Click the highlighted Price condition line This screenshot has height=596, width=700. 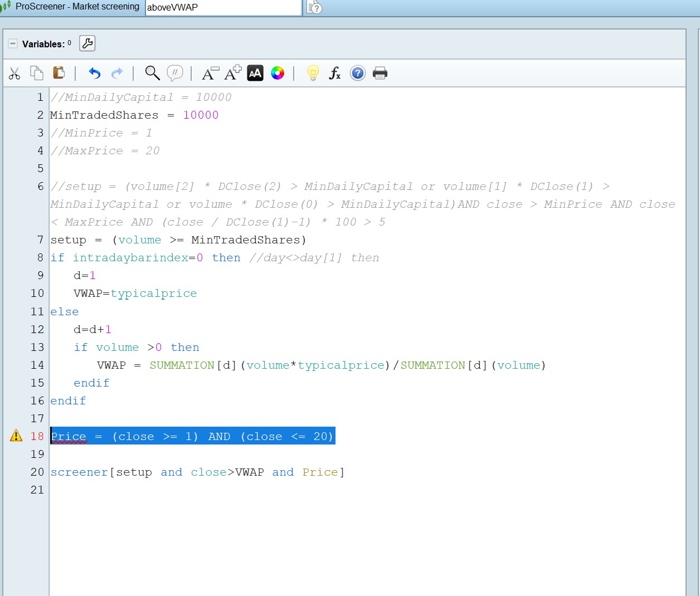coord(193,436)
